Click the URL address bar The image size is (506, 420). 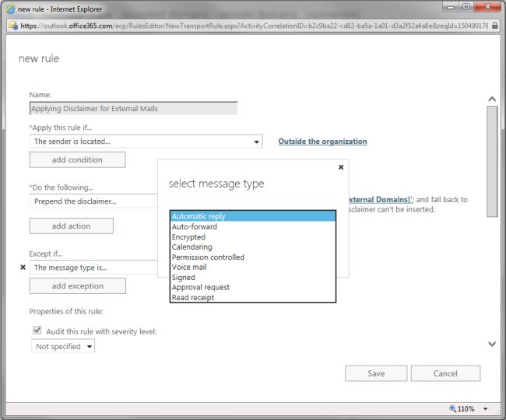[254, 26]
